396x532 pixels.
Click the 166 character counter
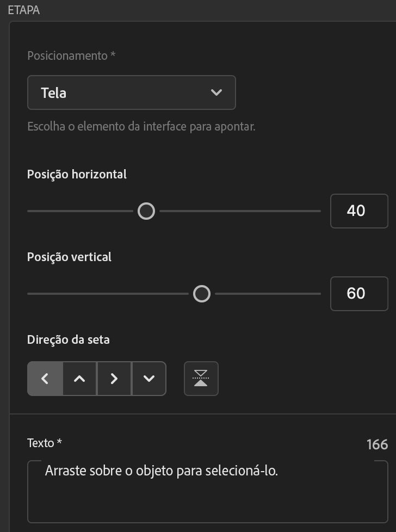377,444
